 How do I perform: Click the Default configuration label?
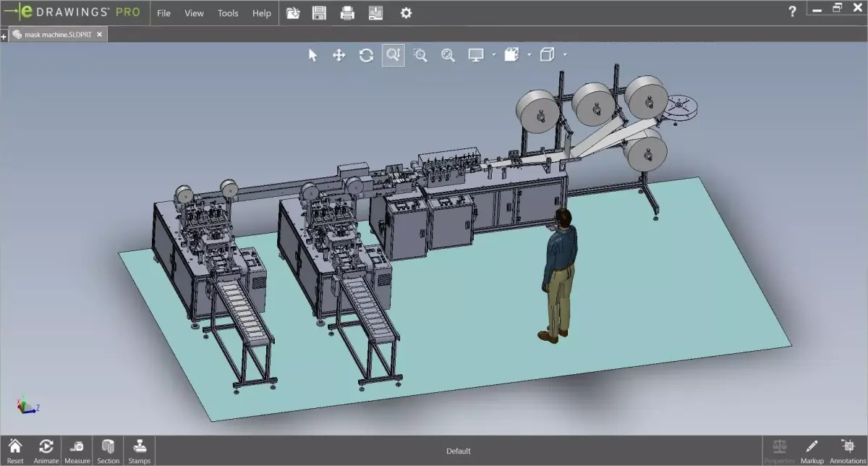[x=458, y=451]
